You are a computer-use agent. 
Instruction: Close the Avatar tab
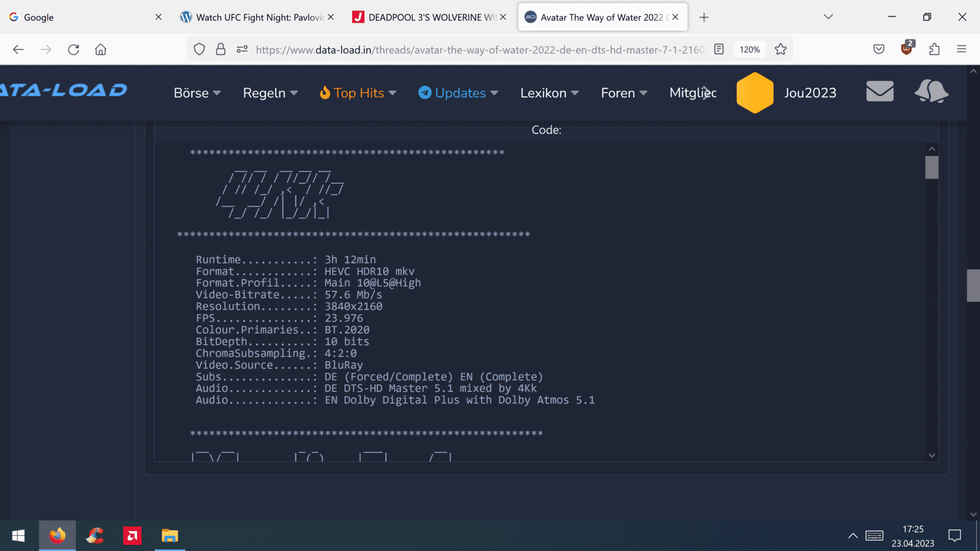675,17
